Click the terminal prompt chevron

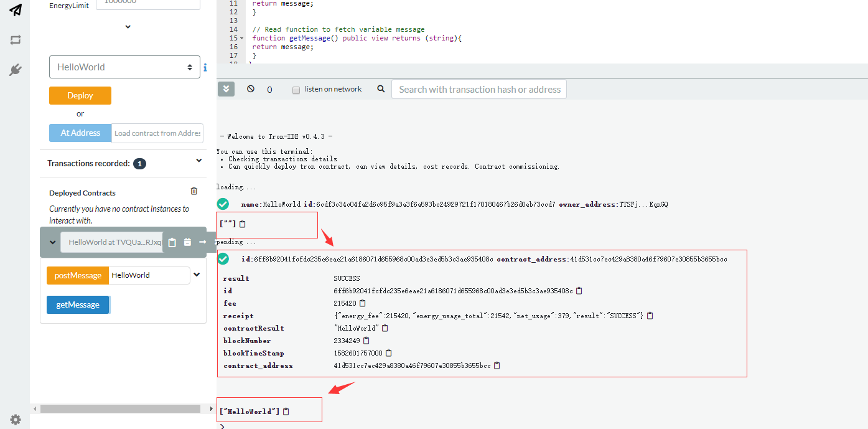click(x=222, y=426)
